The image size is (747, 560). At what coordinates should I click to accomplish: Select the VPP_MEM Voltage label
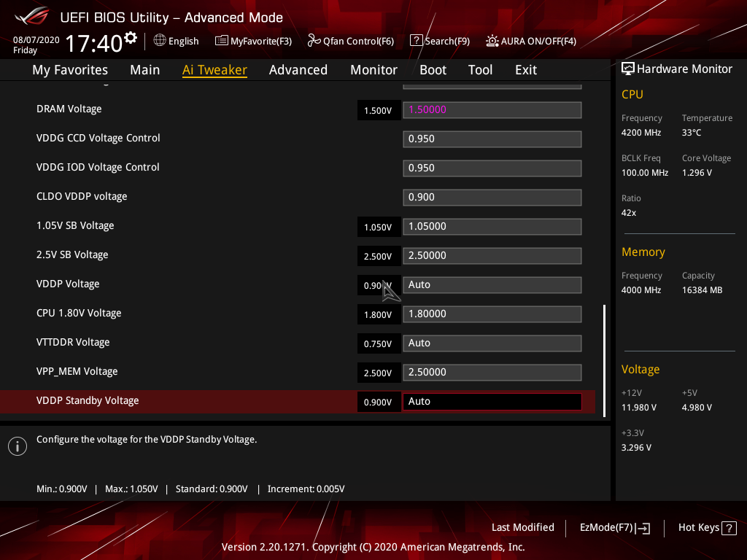click(77, 371)
